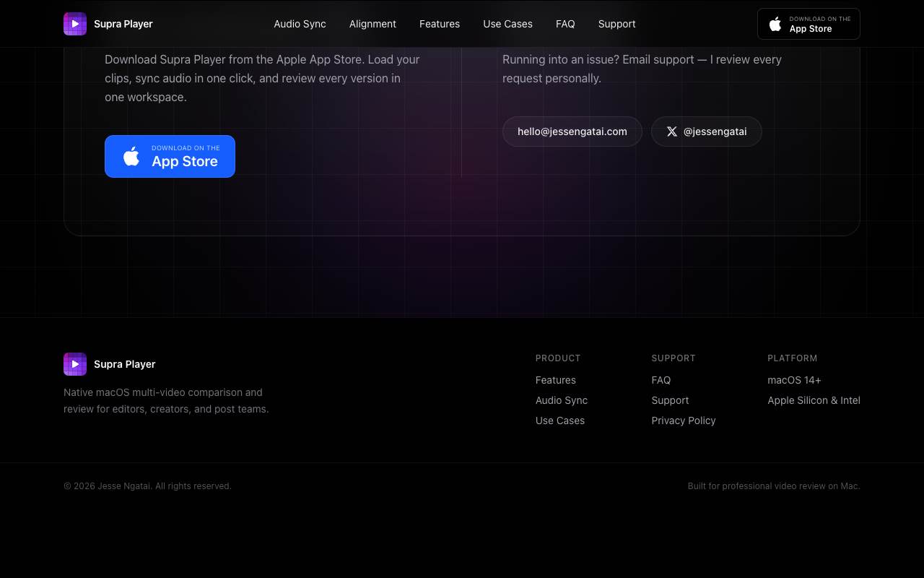Click the 'Native macOS multi-video comparison' footer description
The width and height of the screenshot is (924, 578).
click(x=166, y=401)
